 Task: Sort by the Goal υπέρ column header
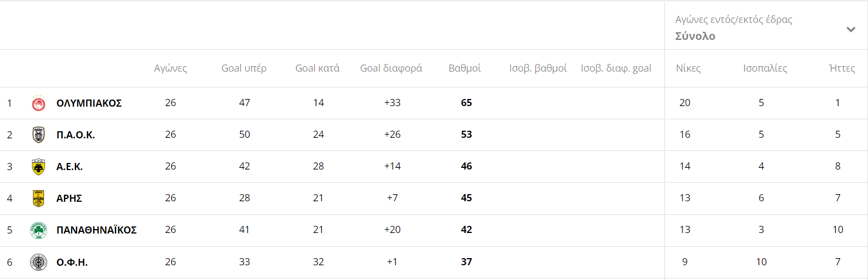[x=244, y=68]
